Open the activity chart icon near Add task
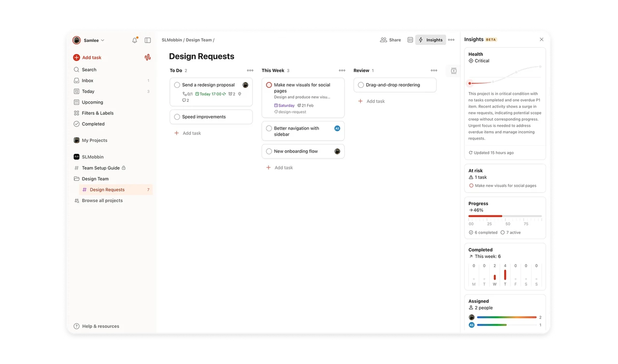Screen dimensions: 618x364 coord(147,57)
